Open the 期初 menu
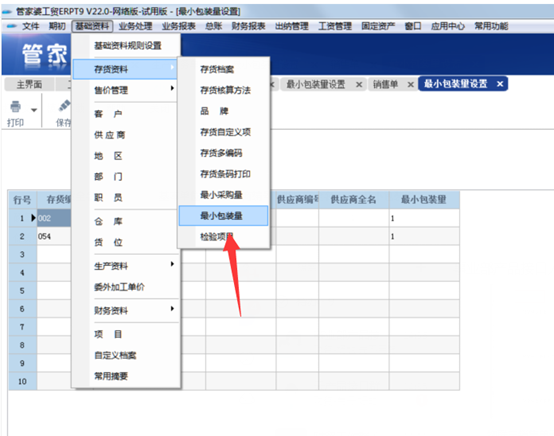 [x=57, y=26]
